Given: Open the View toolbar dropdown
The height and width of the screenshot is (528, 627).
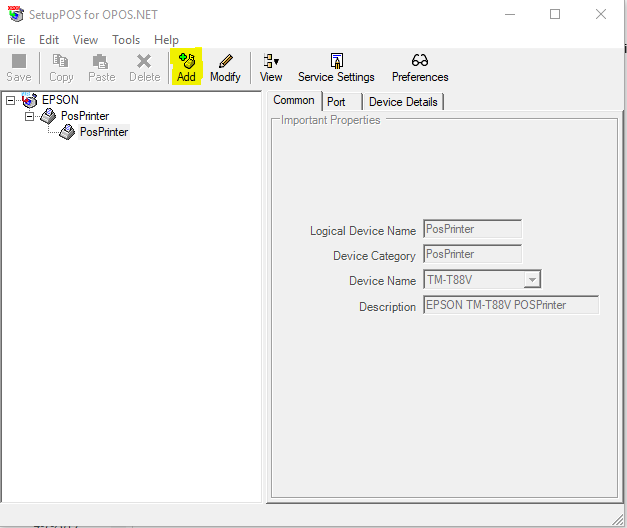Looking at the screenshot, I should (x=271, y=68).
